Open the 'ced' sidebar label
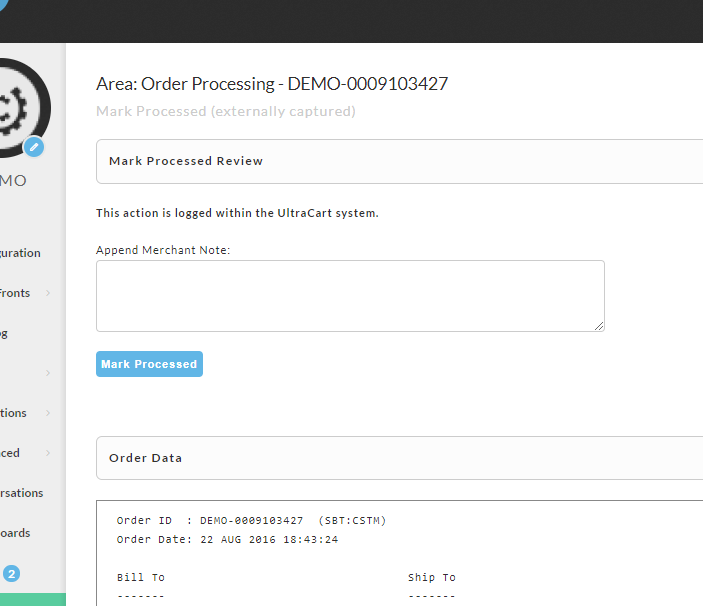 (x=10, y=453)
